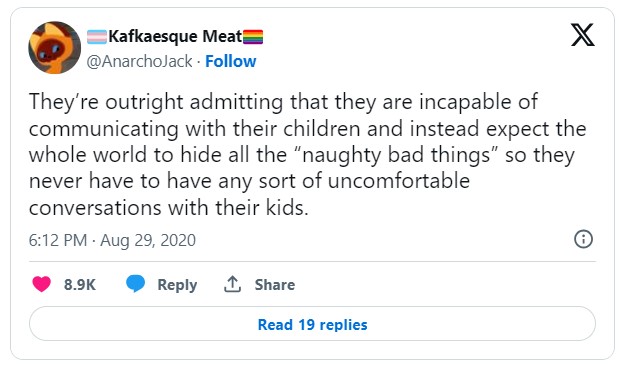
Task: Click the quoted phrase "naughty bad things"
Action: coord(397,155)
